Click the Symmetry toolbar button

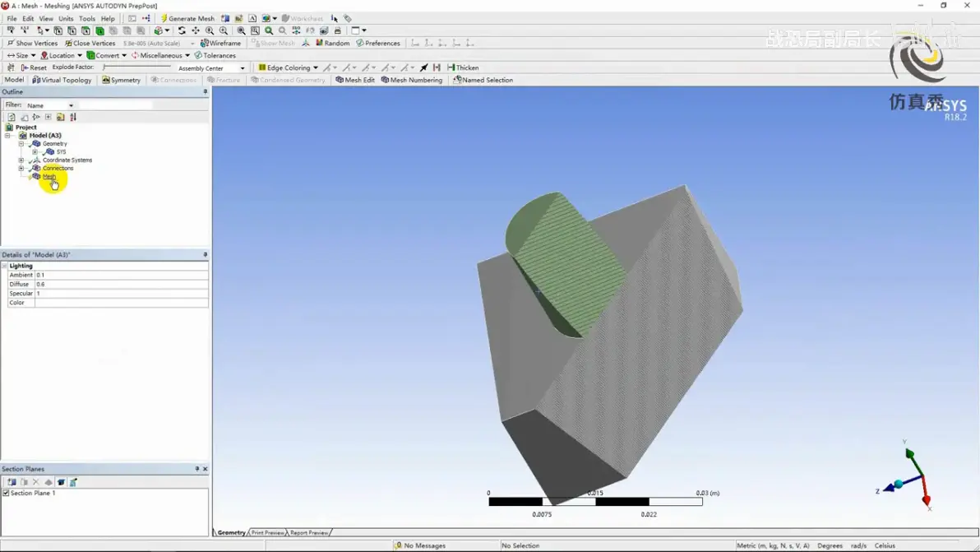[x=121, y=80]
